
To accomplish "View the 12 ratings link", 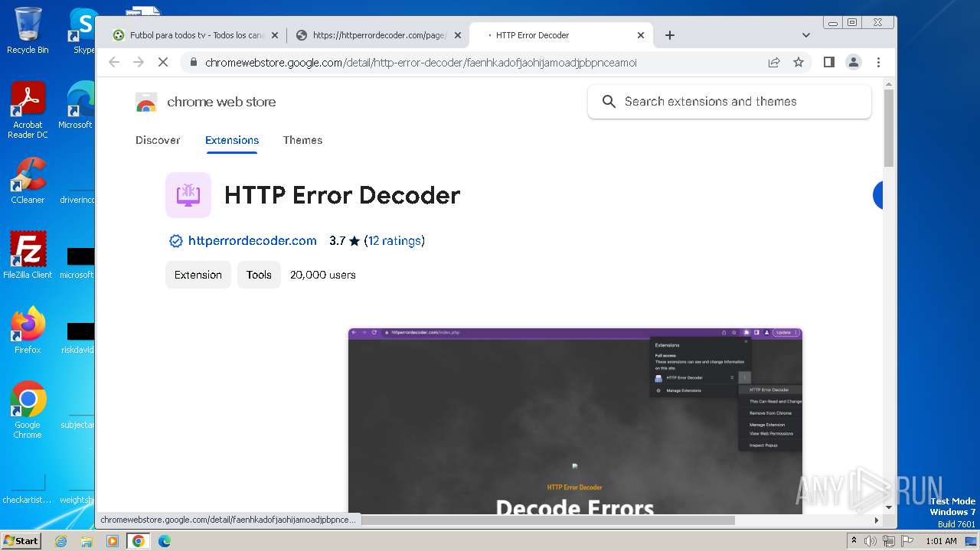I will click(394, 241).
